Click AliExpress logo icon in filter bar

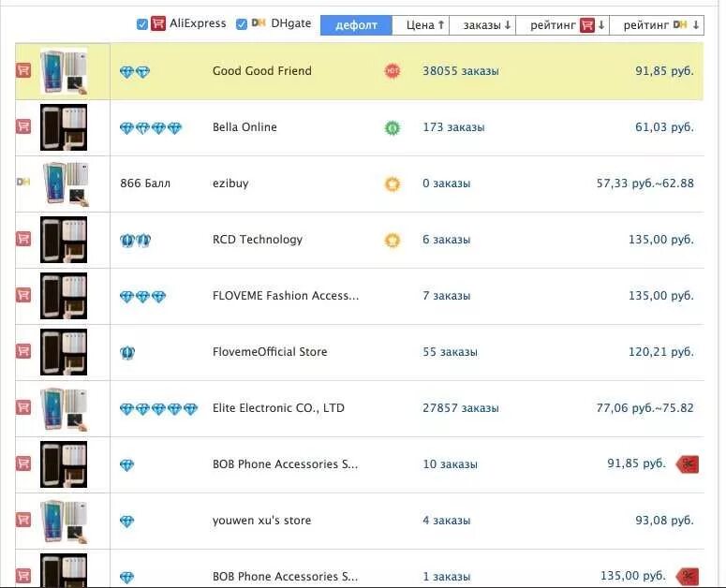click(x=158, y=23)
